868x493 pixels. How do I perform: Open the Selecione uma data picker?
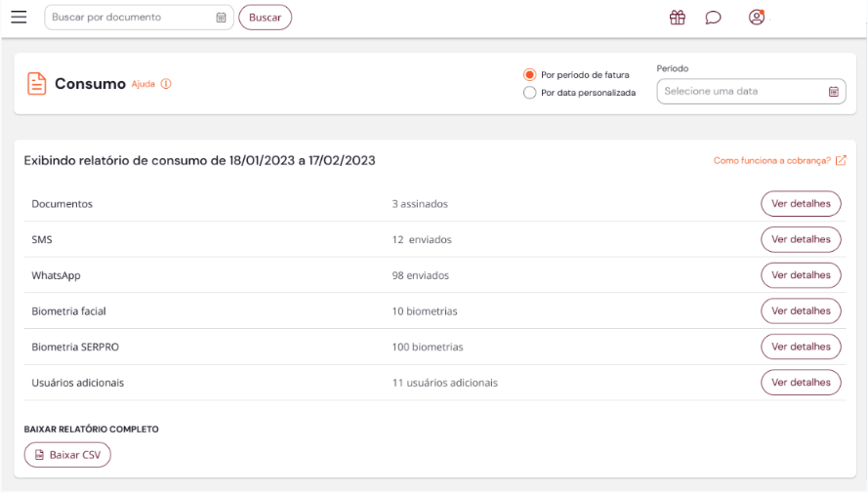742,92
